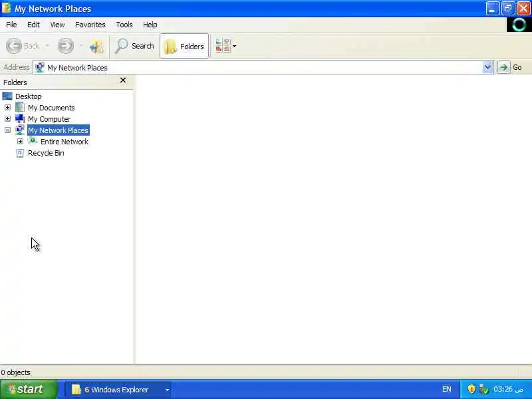This screenshot has width=532, height=399.
Task: Click the EN language indicator
Action: click(x=446, y=389)
